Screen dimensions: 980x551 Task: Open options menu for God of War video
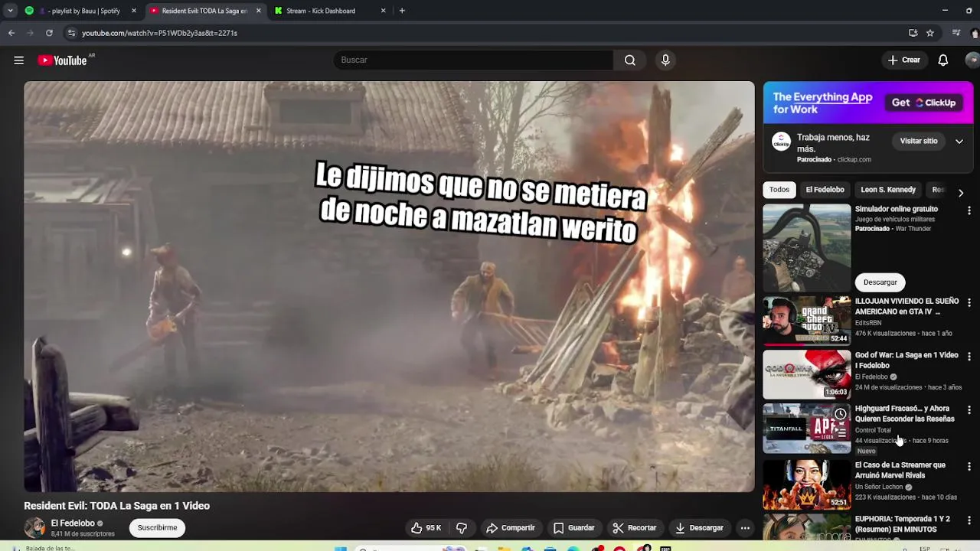tap(969, 357)
